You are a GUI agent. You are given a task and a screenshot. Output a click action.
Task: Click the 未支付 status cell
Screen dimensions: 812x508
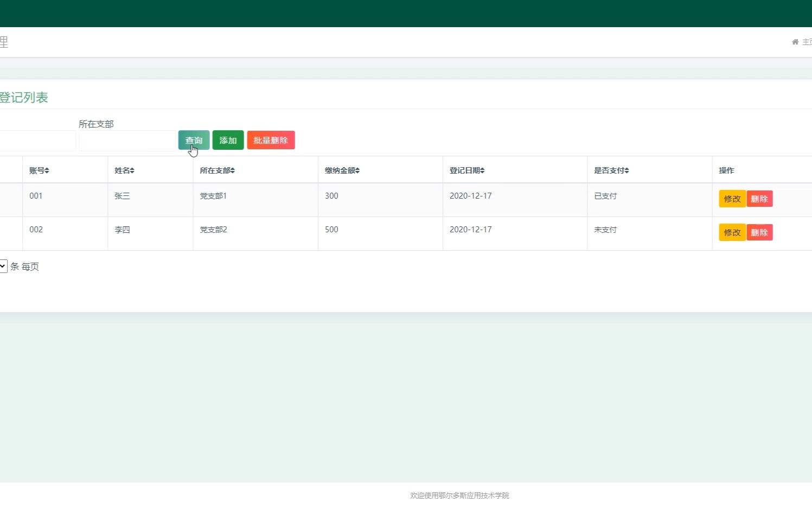tap(605, 230)
